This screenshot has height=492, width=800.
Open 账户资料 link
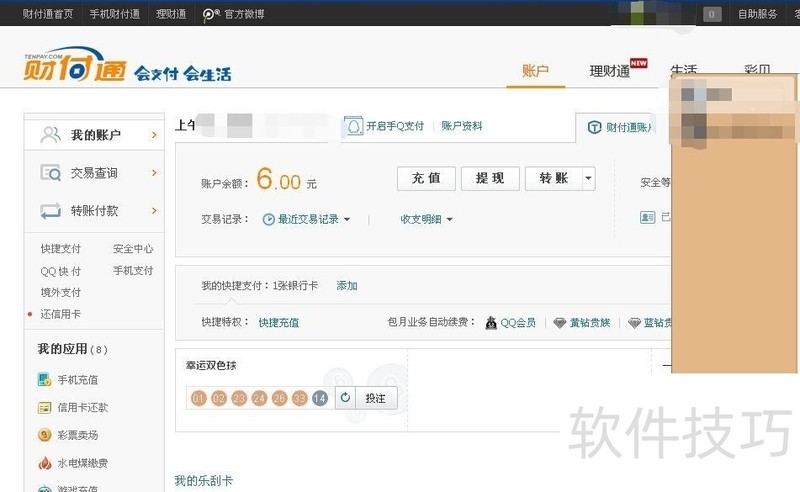click(462, 126)
